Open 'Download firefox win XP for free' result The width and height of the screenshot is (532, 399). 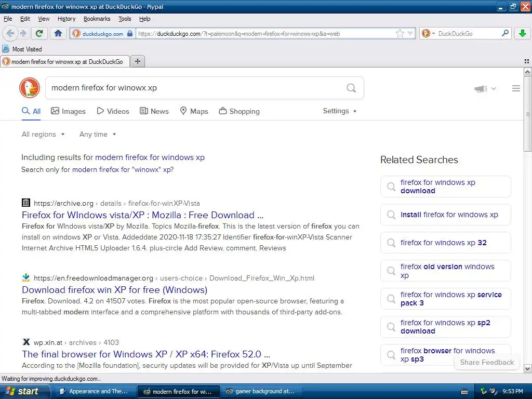114,290
